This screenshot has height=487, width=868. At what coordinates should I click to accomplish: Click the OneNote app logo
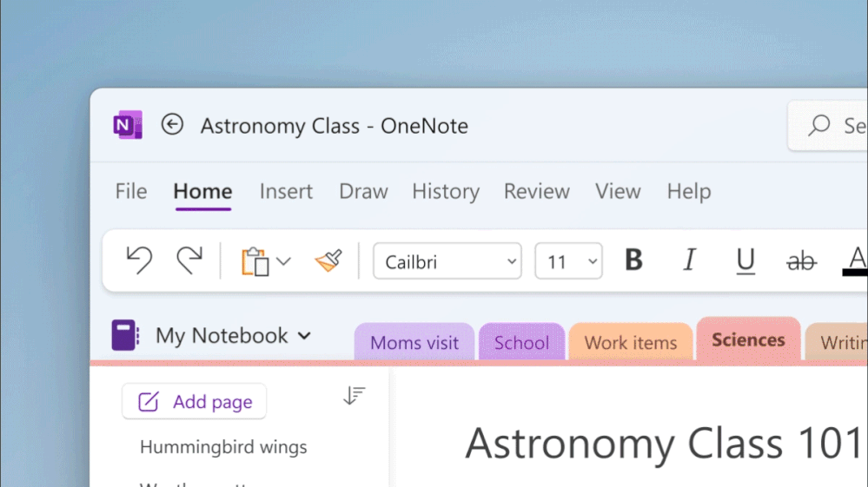(x=128, y=126)
